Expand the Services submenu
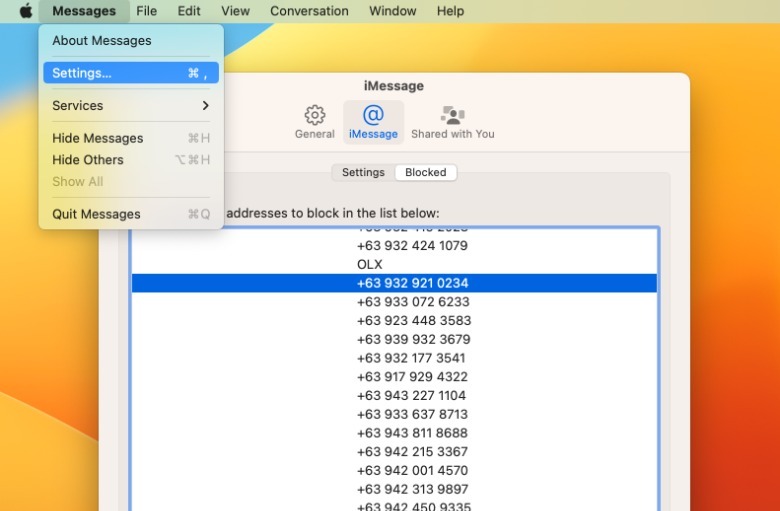Screen dimensions: 780x511 [130, 106]
